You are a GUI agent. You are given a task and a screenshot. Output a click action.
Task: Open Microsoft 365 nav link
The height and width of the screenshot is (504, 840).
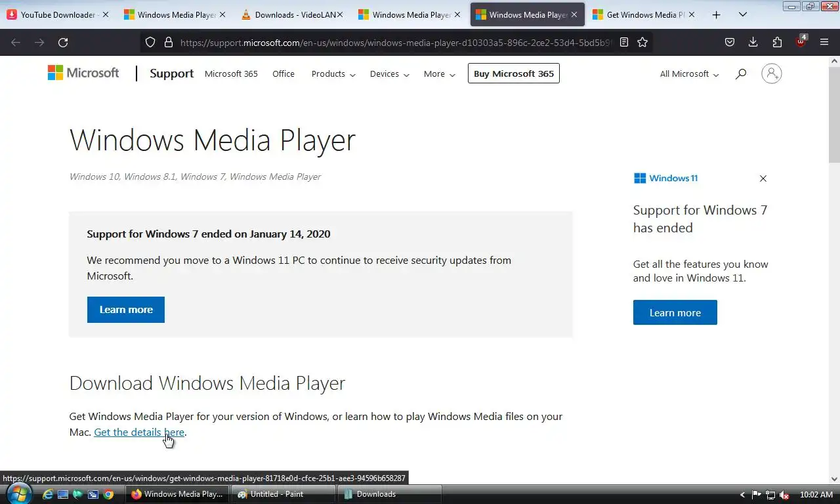[x=231, y=73]
